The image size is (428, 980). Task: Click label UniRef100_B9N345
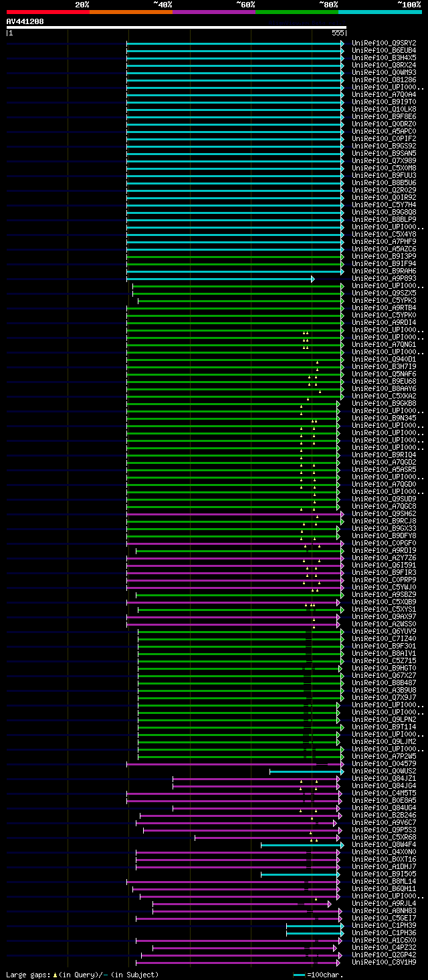(x=384, y=418)
